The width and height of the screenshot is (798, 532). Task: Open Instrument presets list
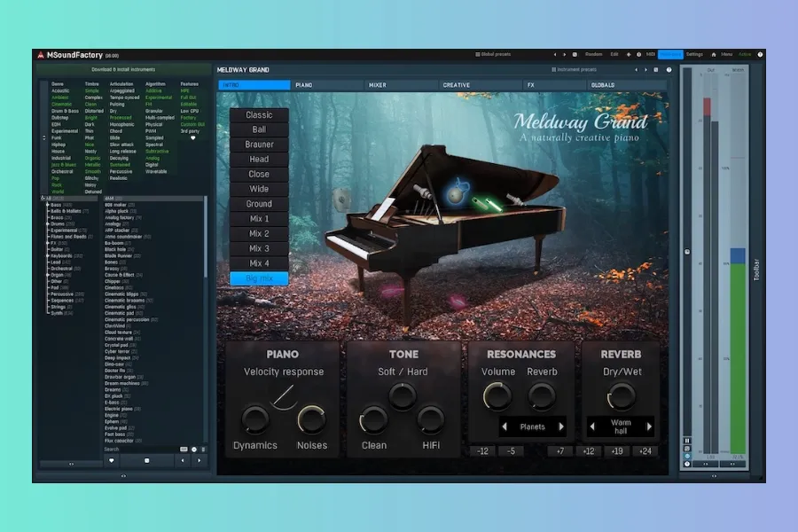(x=573, y=69)
